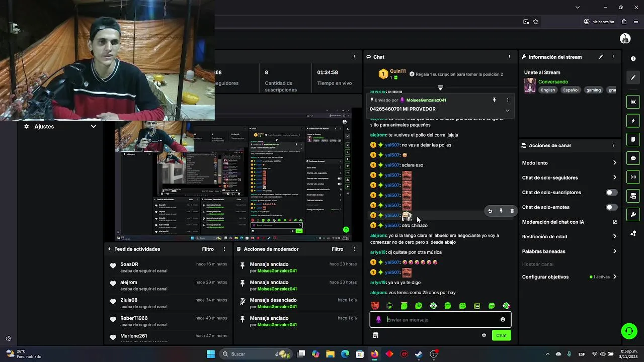Open the profile avatar menu
The width and height of the screenshot is (644, 362).
coord(625,39)
